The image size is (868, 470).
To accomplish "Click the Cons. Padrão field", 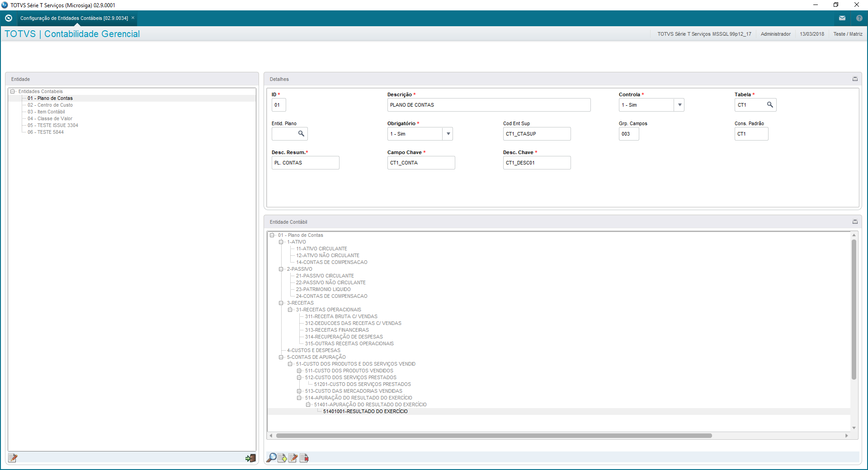I will (x=751, y=134).
